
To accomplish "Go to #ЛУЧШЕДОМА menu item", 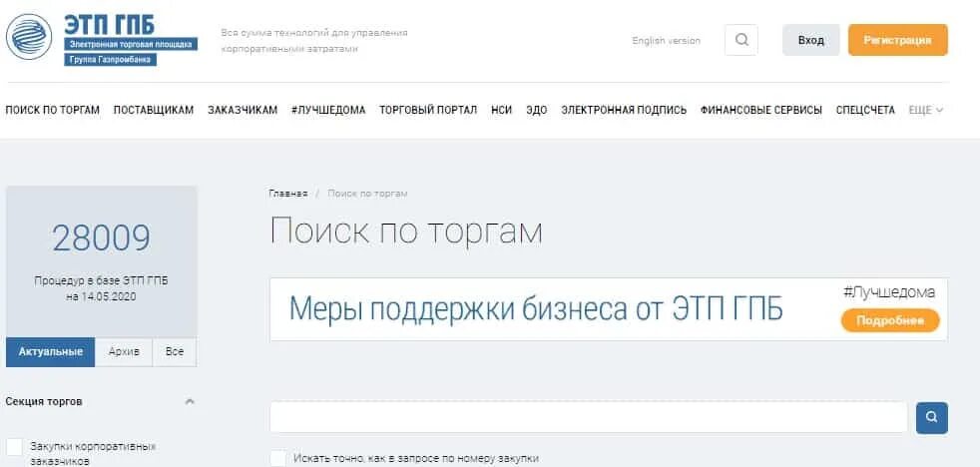I will 328,110.
